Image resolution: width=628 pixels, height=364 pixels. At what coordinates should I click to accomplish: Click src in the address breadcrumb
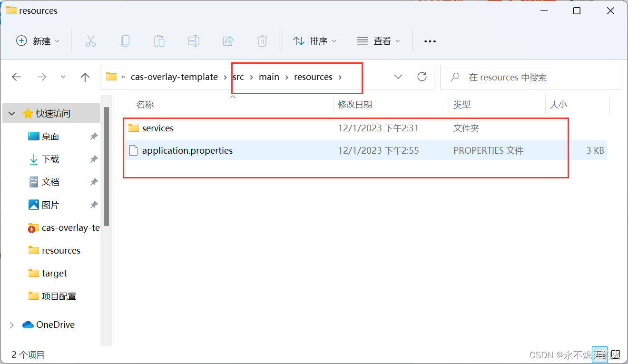[x=238, y=77]
